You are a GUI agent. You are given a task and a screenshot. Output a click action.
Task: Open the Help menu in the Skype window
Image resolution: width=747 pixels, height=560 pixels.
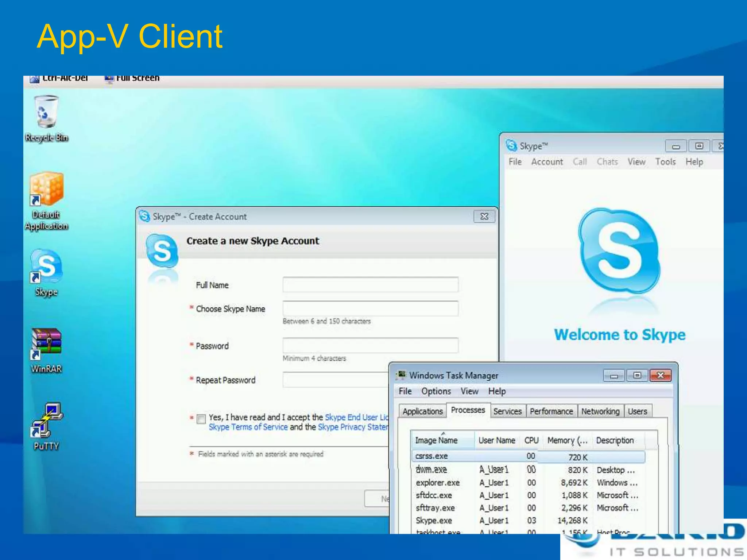(694, 162)
